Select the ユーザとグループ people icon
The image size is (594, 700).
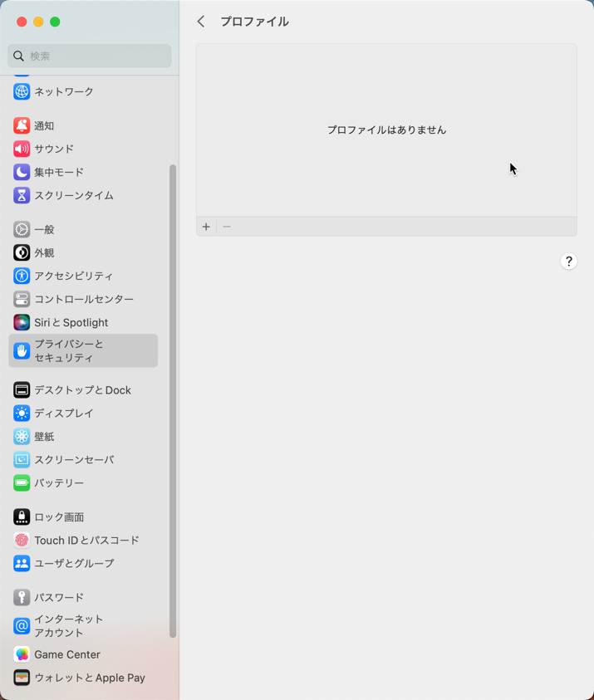coord(22,563)
